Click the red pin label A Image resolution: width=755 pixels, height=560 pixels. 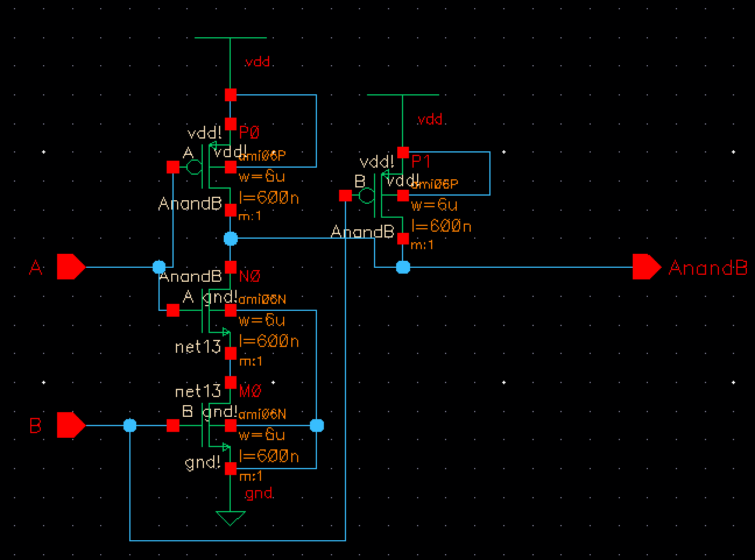36,268
